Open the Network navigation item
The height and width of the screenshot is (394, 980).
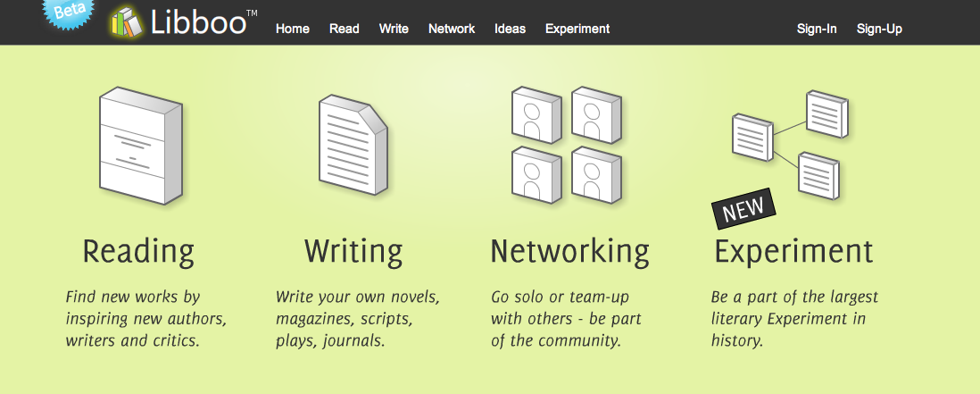(452, 29)
